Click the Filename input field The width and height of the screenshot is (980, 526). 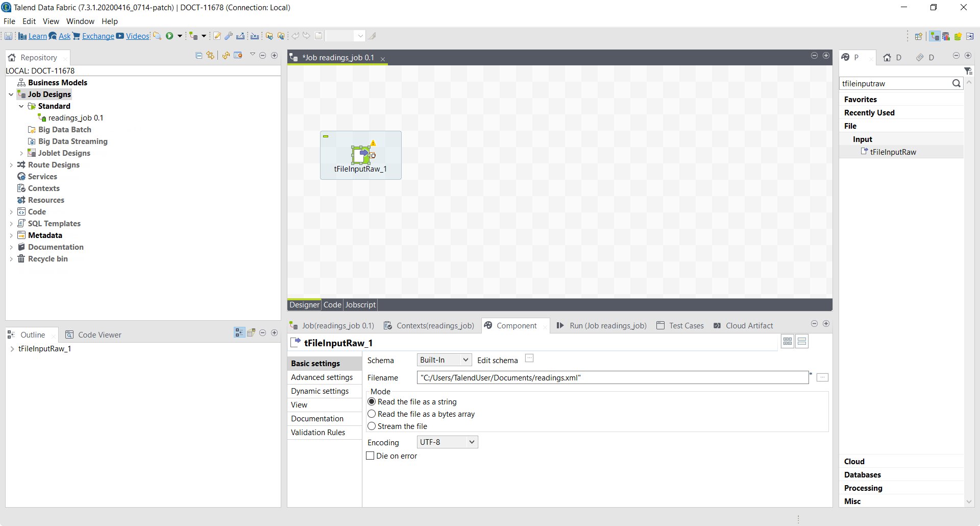pyautogui.click(x=613, y=378)
